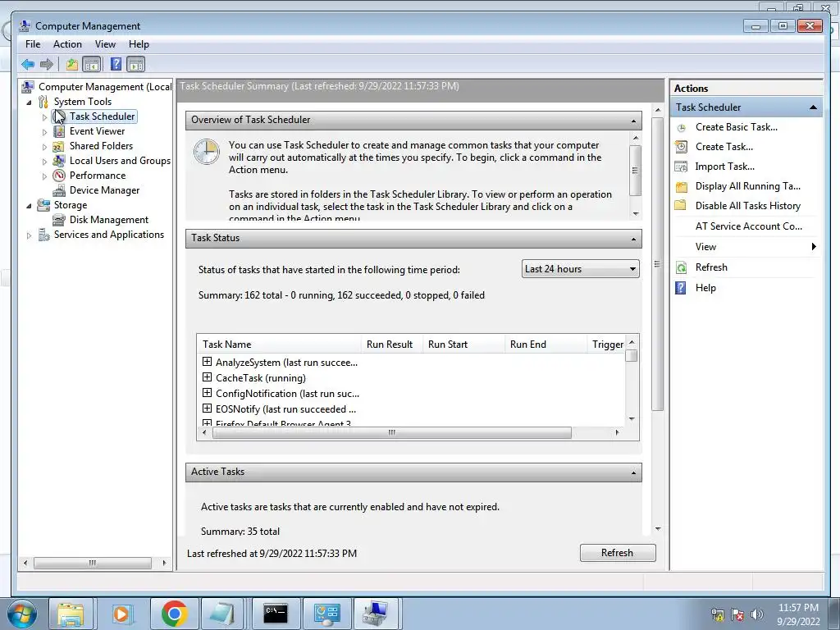Open the Windows Start button
840x630 pixels.
pyautogui.click(x=22, y=614)
